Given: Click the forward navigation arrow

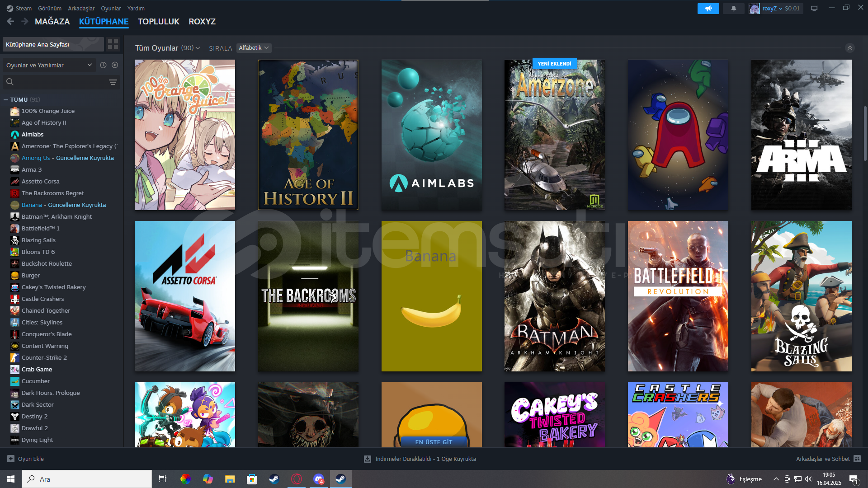Looking at the screenshot, I should point(25,21).
